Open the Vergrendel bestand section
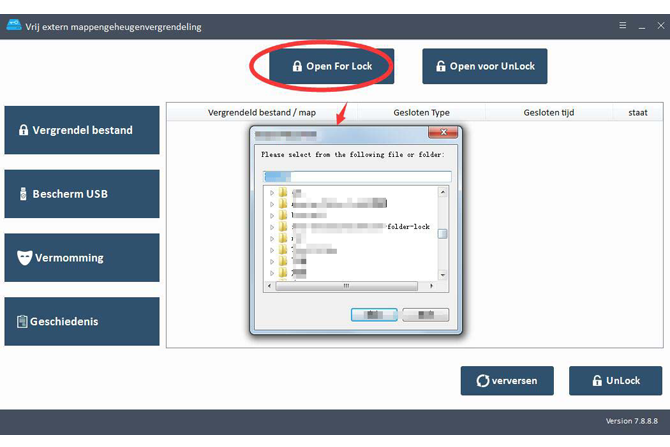The image size is (670, 447). 82,130
